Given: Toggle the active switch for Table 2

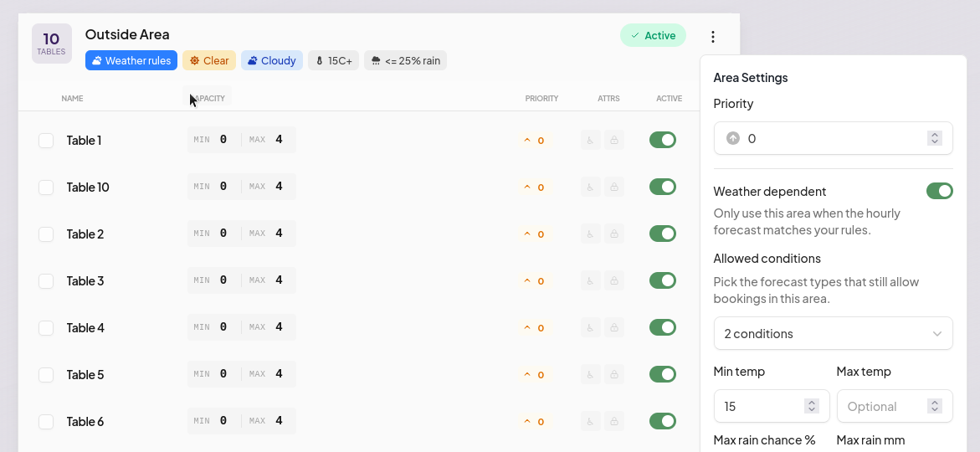Looking at the screenshot, I should click(x=663, y=234).
